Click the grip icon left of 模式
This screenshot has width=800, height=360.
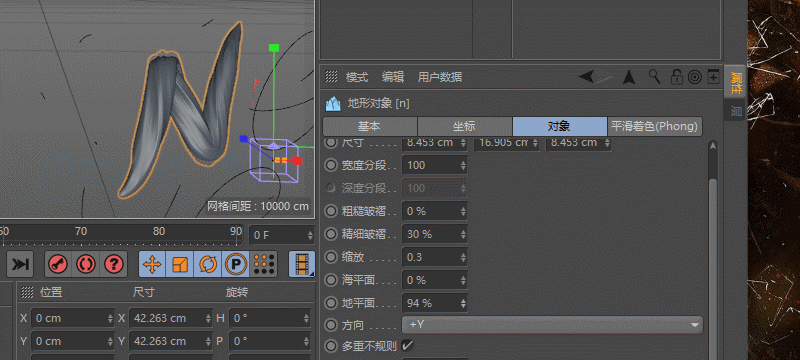[331, 77]
